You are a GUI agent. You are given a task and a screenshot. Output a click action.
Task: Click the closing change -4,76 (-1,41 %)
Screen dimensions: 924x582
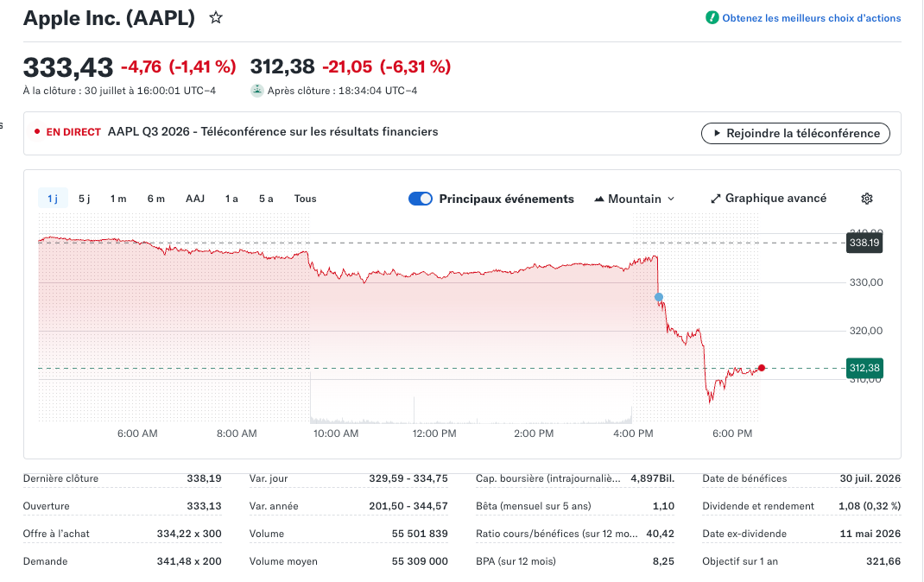click(x=179, y=66)
